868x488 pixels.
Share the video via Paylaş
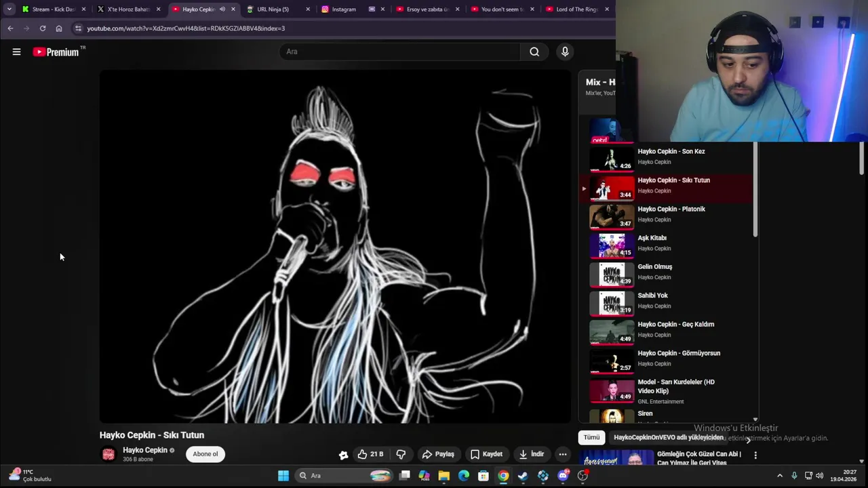(437, 454)
